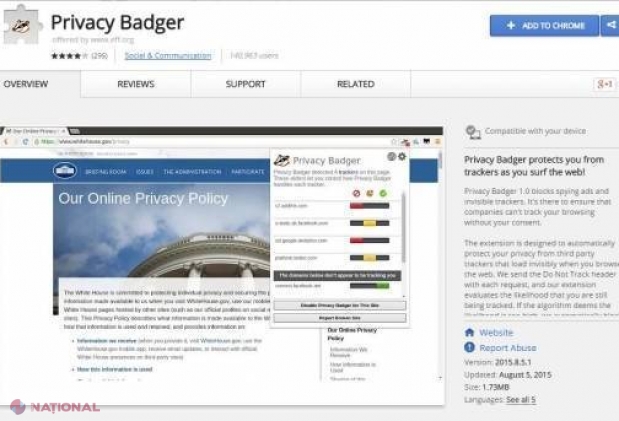Click the green allow icon above tracker sliders

pos(383,193)
